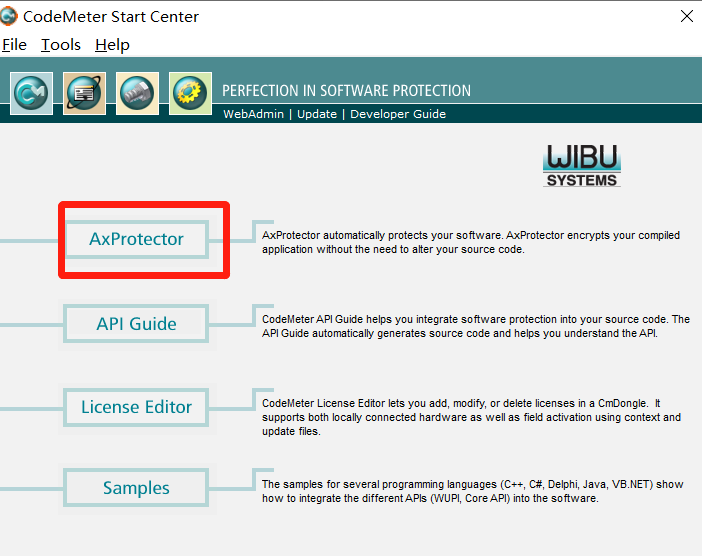Open the Help menu

click(112, 45)
